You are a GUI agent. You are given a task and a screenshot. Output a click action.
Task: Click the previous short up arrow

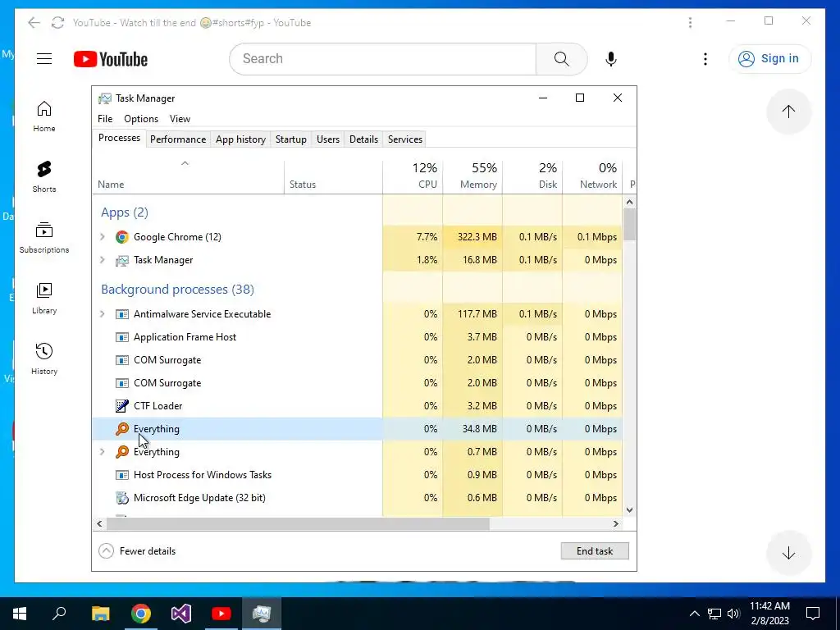[788, 112]
